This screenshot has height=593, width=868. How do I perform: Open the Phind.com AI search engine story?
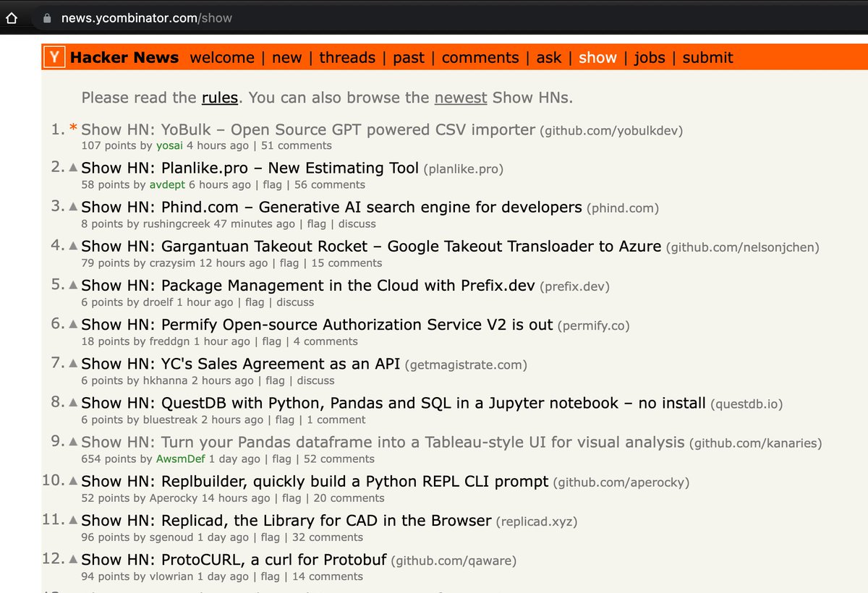(331, 208)
